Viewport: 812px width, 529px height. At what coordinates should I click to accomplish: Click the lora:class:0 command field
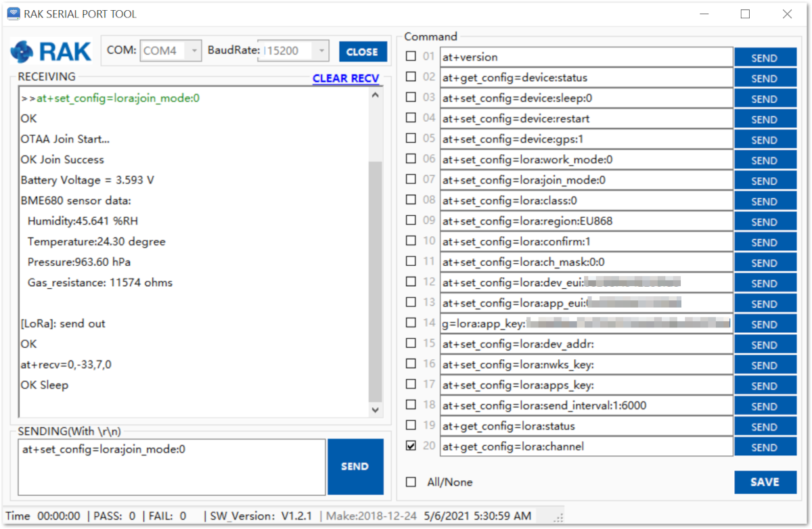[586, 201]
